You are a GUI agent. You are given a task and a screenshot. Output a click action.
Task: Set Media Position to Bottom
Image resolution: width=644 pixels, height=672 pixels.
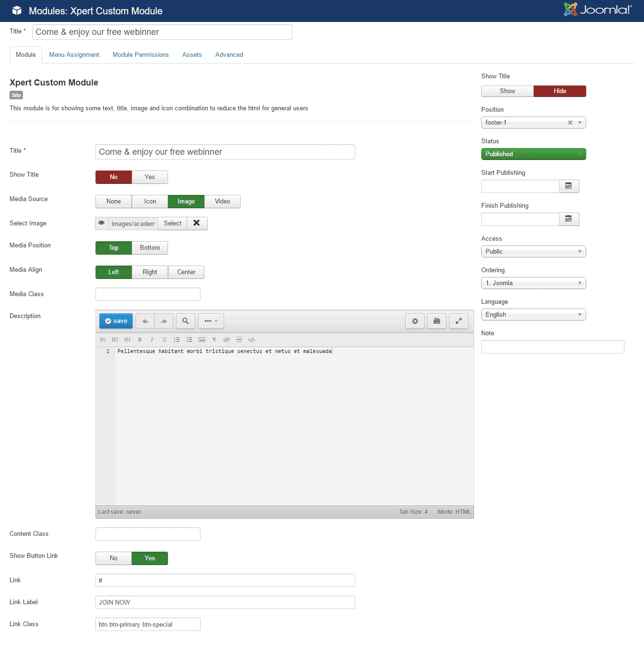click(150, 248)
